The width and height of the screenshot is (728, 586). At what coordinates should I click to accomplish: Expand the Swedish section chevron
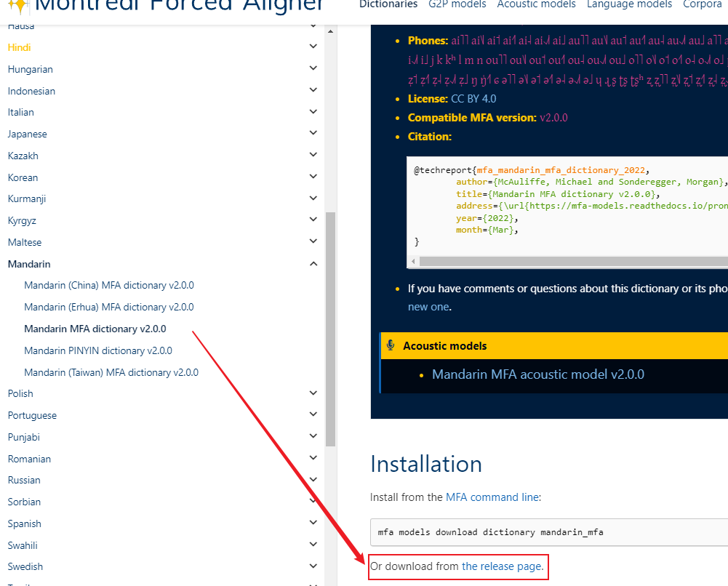313,566
